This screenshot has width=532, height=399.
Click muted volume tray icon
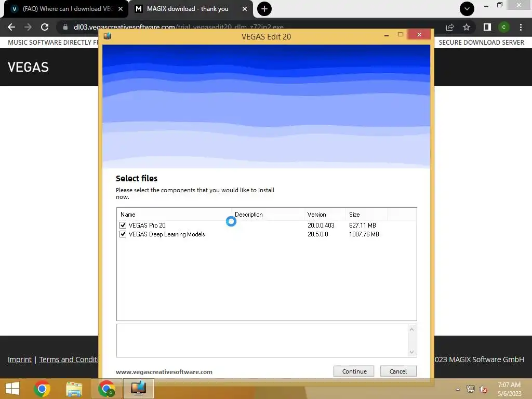pos(483,389)
